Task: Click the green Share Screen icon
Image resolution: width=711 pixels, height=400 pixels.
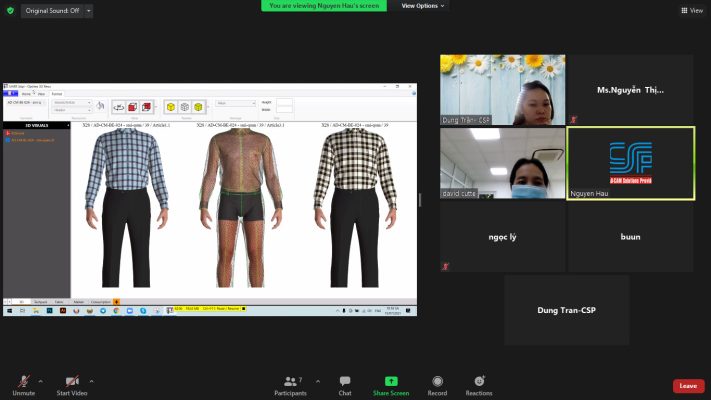Action: [391, 382]
